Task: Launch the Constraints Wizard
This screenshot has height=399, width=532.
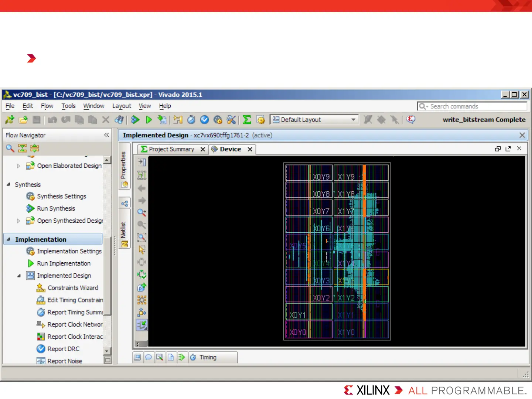Action: [x=73, y=288]
